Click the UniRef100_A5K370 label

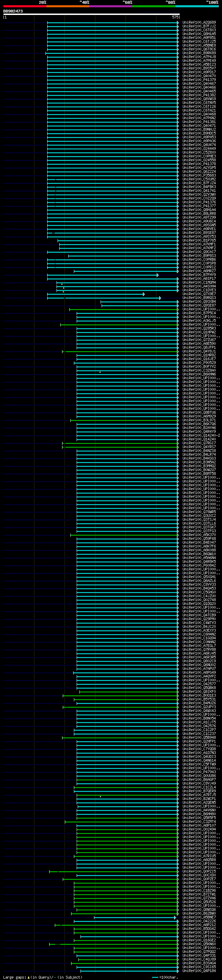tap(199, 535)
